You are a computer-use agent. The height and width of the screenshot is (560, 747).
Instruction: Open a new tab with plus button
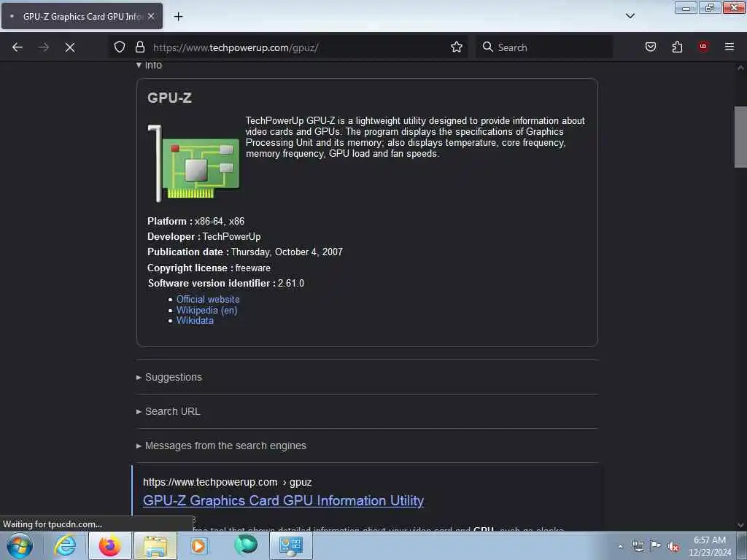[x=178, y=17]
